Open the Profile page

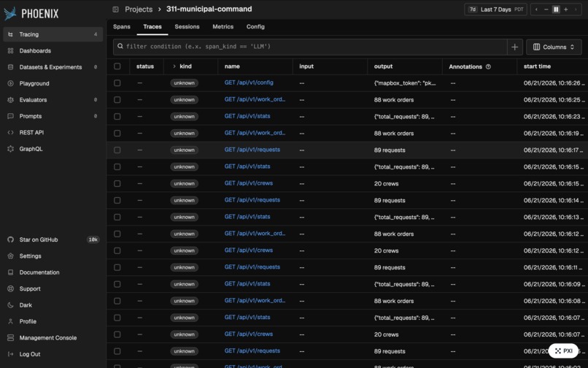pyautogui.click(x=53, y=321)
